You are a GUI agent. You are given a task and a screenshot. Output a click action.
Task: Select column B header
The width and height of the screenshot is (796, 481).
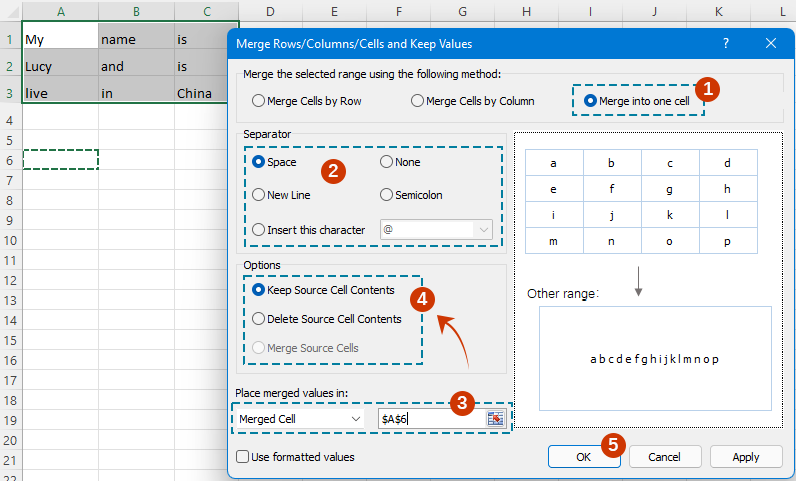click(137, 11)
